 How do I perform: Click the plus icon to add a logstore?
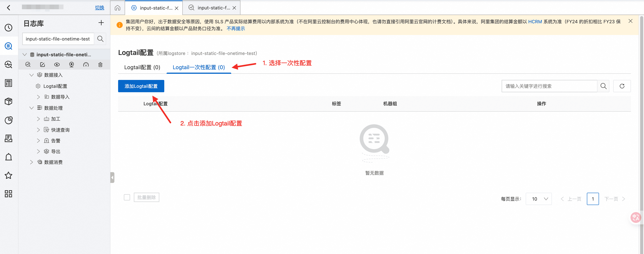[x=101, y=23]
